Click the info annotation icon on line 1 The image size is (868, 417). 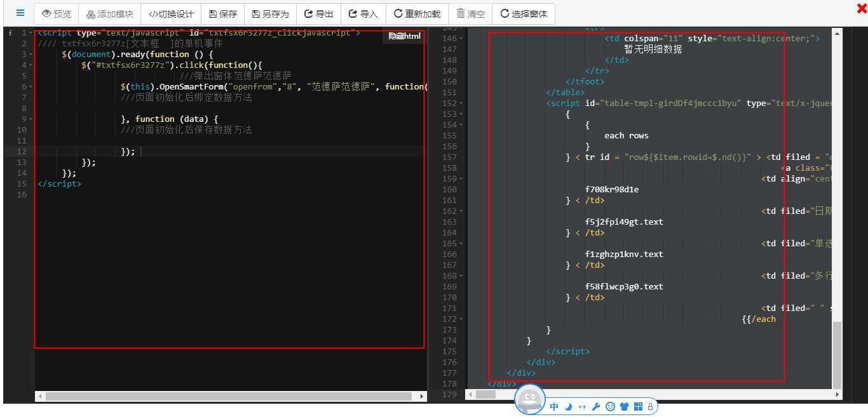click(x=10, y=33)
